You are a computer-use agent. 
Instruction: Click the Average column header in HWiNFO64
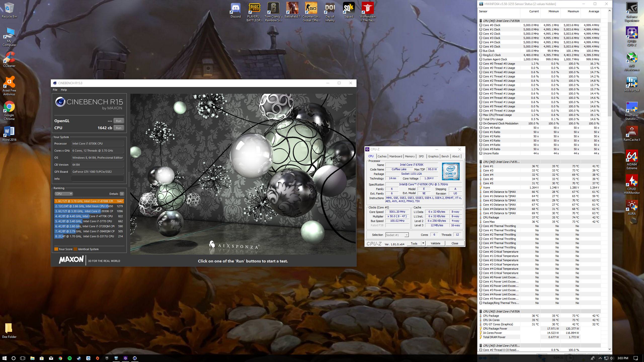click(594, 11)
